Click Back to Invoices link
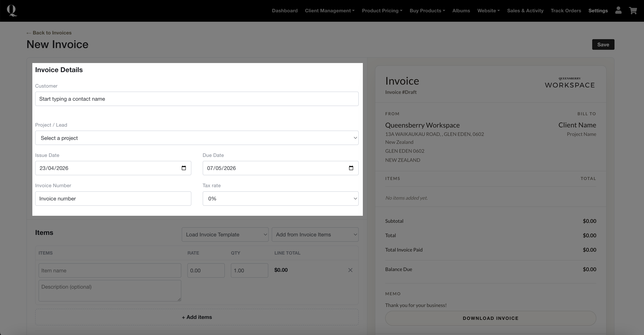Screen dimensions: 644x335 49,33
